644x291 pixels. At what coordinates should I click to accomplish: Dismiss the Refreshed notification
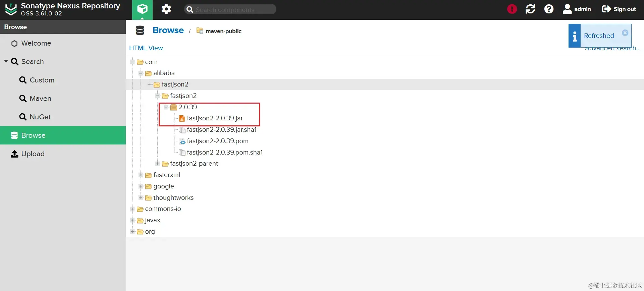coord(625,33)
